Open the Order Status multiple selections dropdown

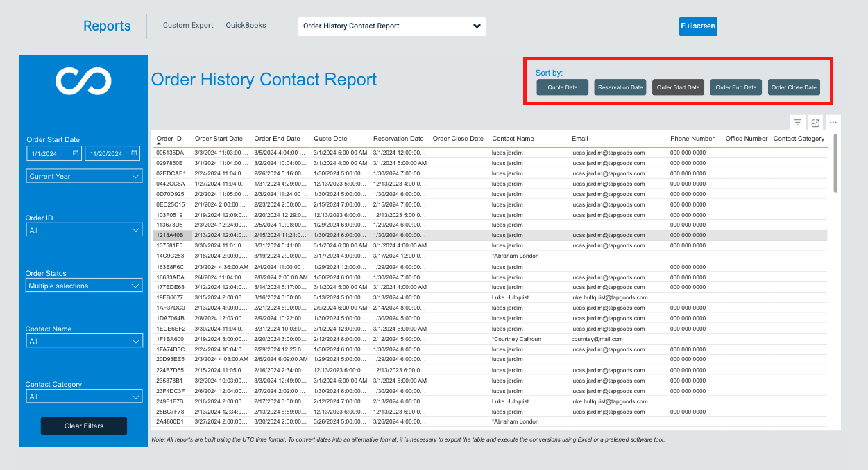[83, 285]
